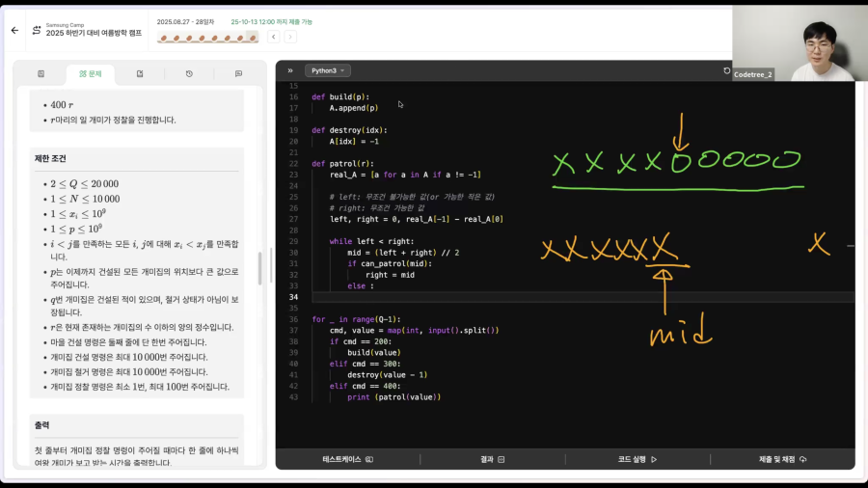The width and height of the screenshot is (868, 488).
Task: Open the discussion chat bubble icon tab
Action: coord(238,73)
